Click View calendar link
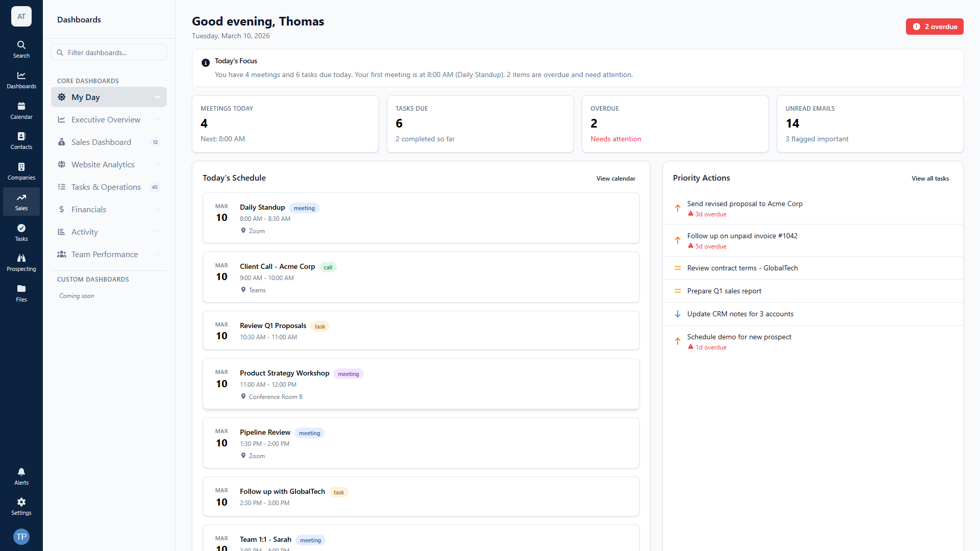Screen dimensions: 980x551 pyautogui.click(x=616, y=179)
